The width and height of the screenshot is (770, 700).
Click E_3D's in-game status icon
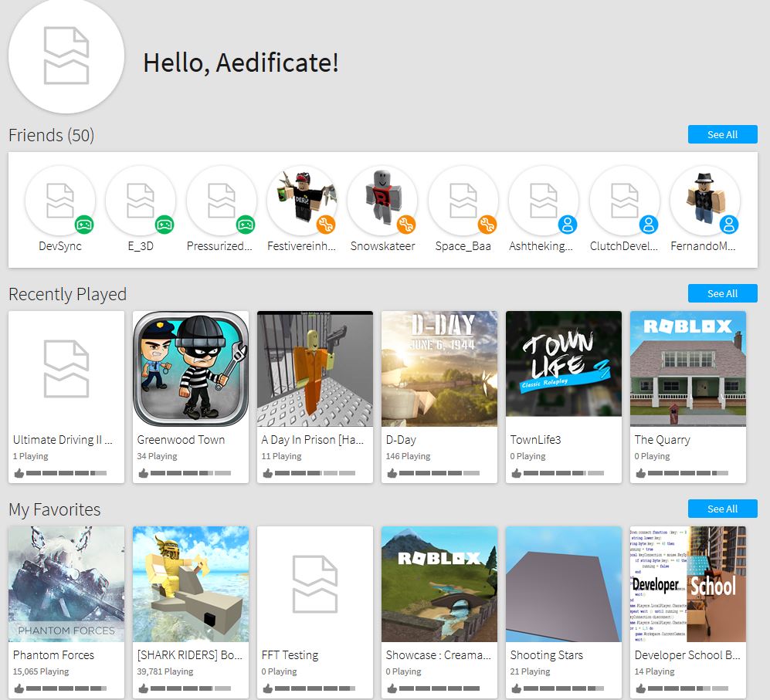(165, 225)
